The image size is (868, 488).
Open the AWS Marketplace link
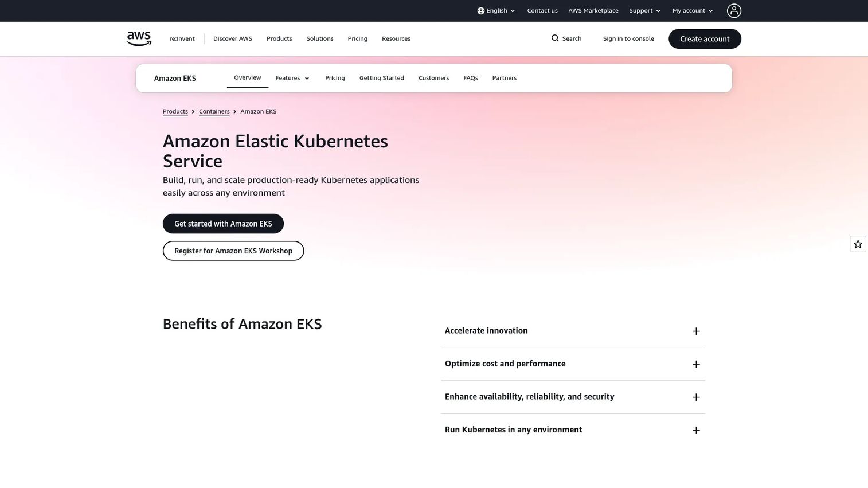coord(593,11)
